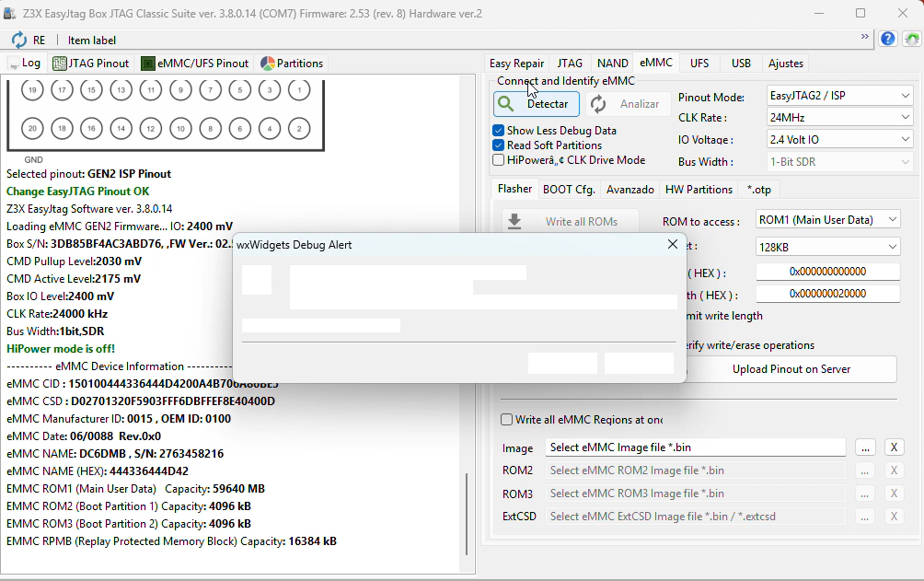Close the wxWidgets Debug Alert dialog
924x581 pixels.
[673, 245]
